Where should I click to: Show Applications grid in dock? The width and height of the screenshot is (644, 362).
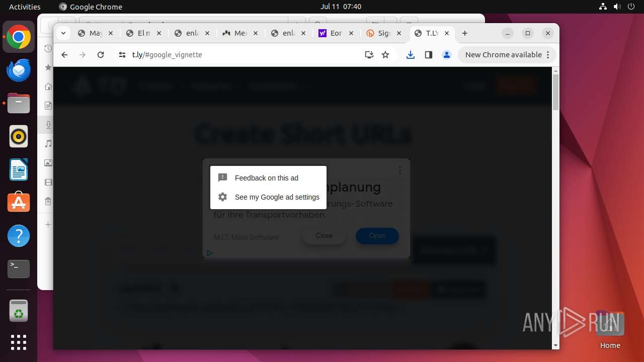pos(19,342)
